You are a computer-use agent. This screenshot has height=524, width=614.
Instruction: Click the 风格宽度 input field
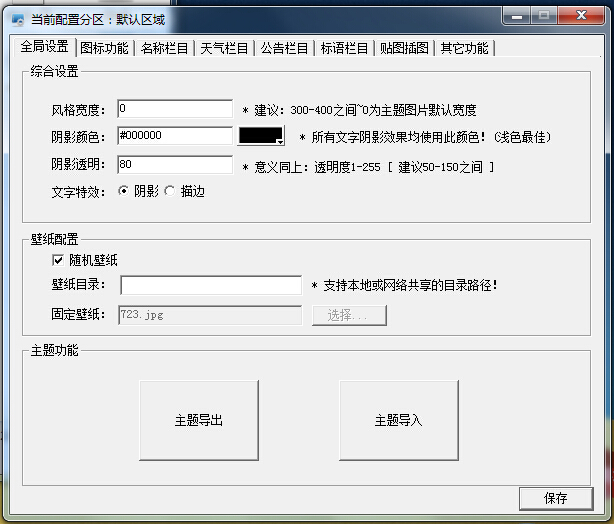pos(175,108)
